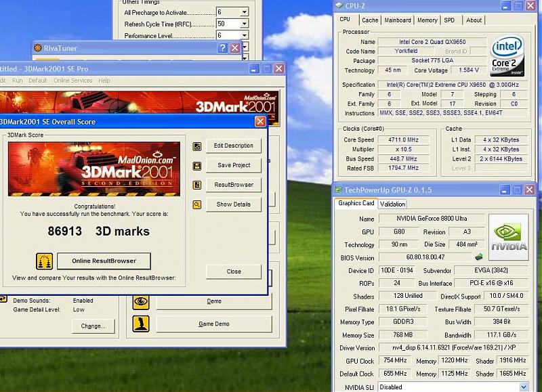Click the floppy disk Save Project icon

tap(196, 166)
